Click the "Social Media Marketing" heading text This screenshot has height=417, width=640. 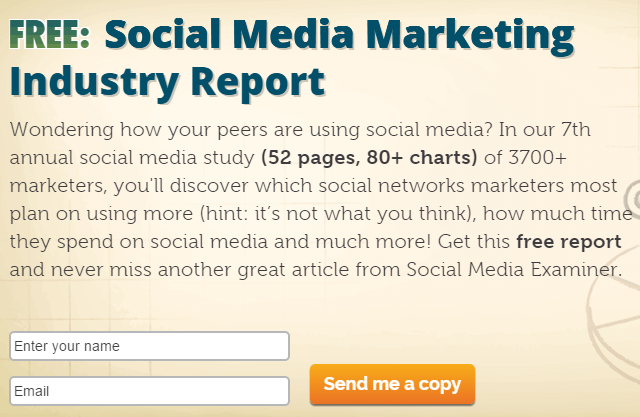(339, 35)
